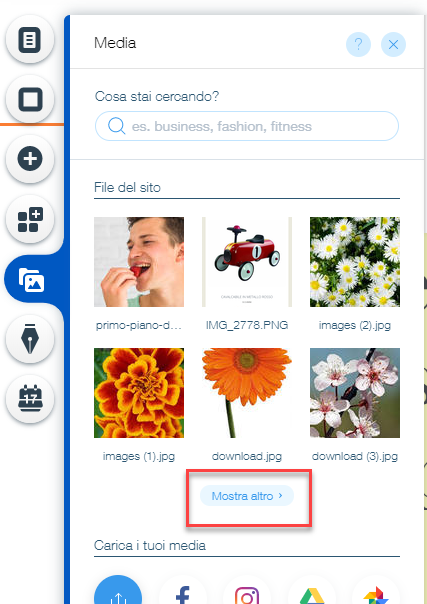Click the blue upload media button
The height and width of the screenshot is (604, 427).
[x=118, y=591]
